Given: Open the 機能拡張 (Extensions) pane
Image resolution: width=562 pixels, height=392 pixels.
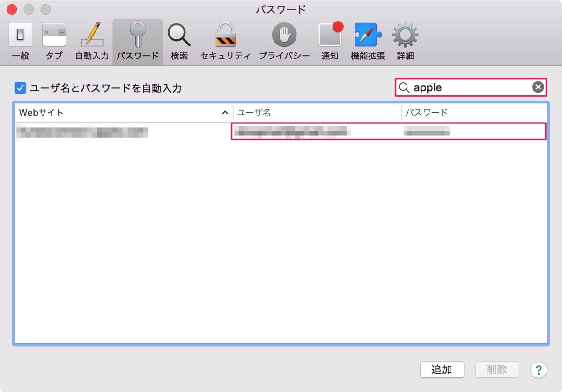Looking at the screenshot, I should pyautogui.click(x=368, y=41).
